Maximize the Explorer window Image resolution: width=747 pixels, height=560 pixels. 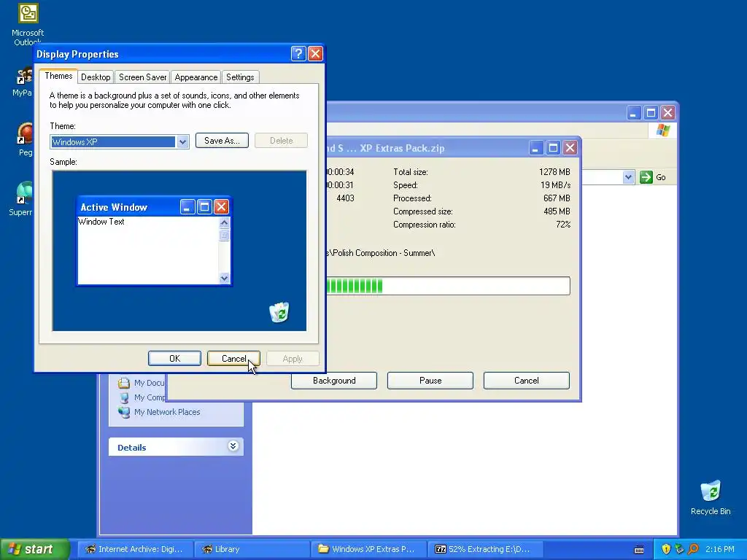pyautogui.click(x=651, y=113)
